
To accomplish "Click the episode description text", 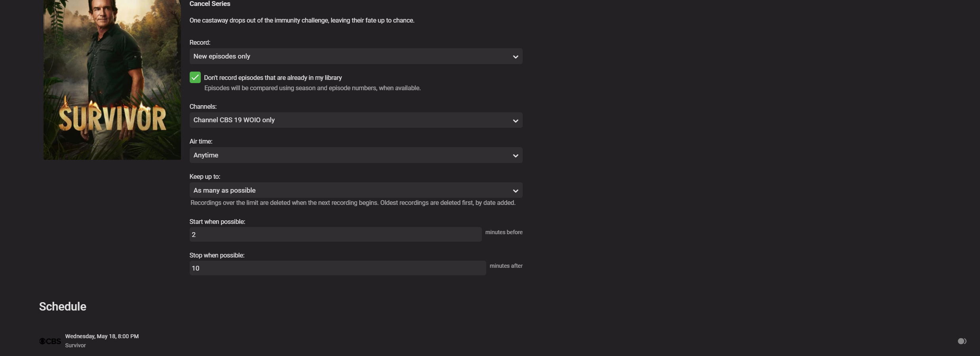I will point(302,21).
